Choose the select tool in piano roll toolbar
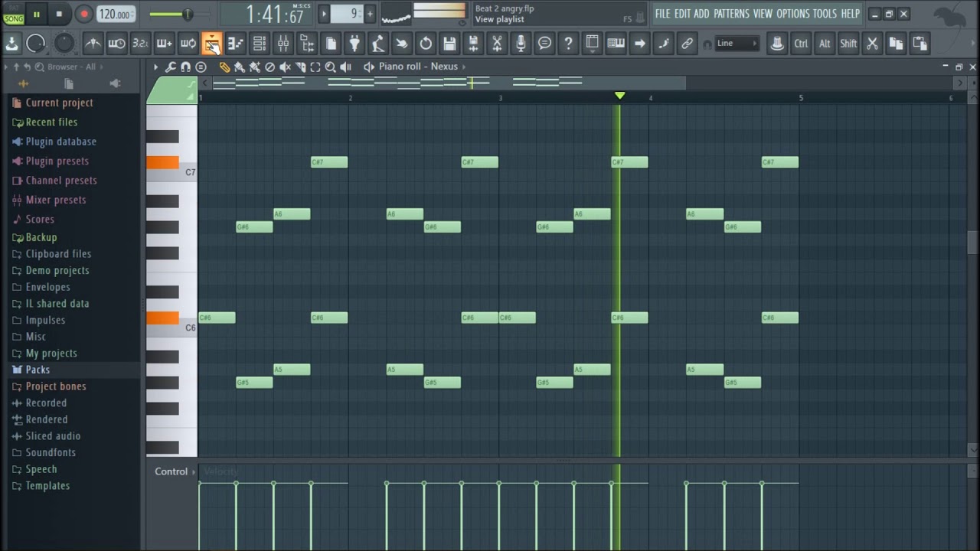The width and height of the screenshot is (980, 551). [x=315, y=67]
